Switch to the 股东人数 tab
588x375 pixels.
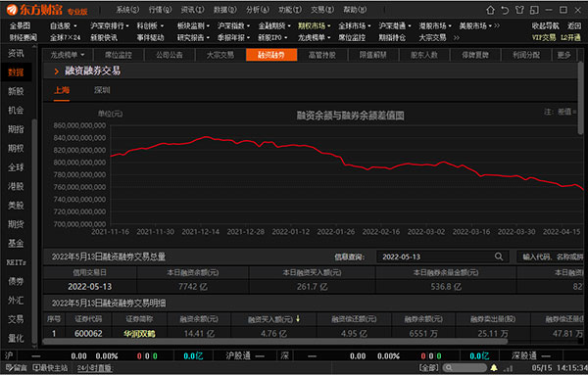click(x=424, y=55)
